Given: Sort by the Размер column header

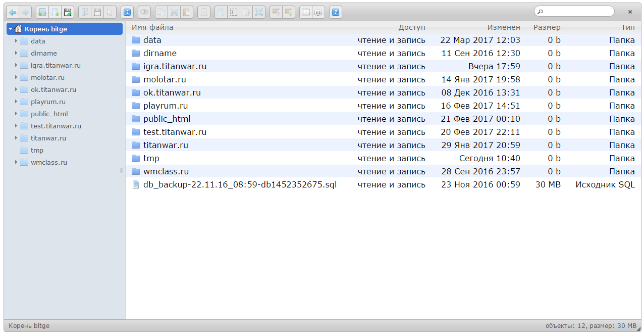Looking at the screenshot, I should click(547, 27).
